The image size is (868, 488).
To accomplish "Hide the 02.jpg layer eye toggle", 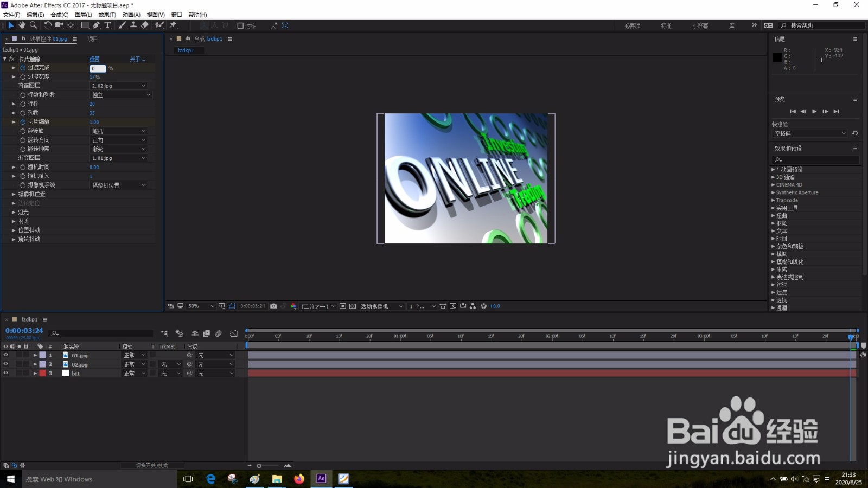I will point(6,364).
